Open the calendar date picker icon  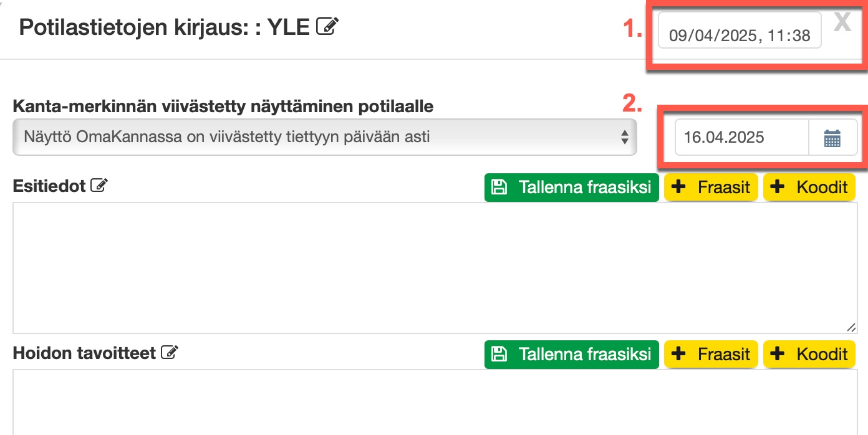832,138
